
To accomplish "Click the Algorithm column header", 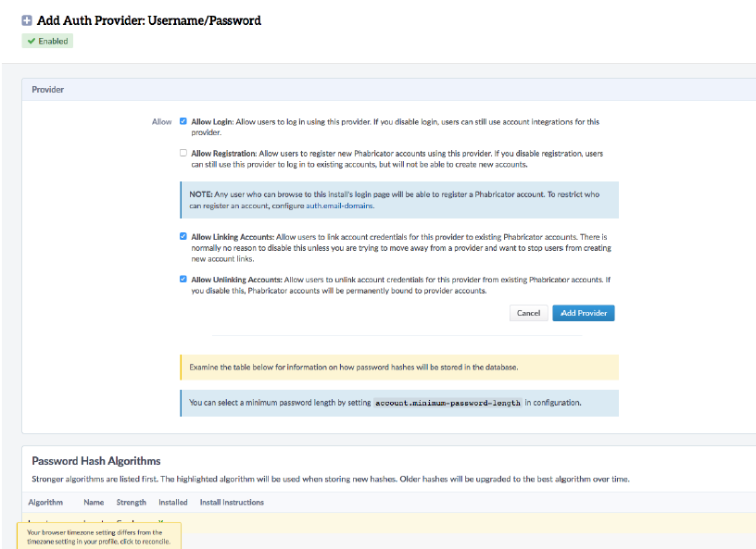I will pyautogui.click(x=45, y=502).
